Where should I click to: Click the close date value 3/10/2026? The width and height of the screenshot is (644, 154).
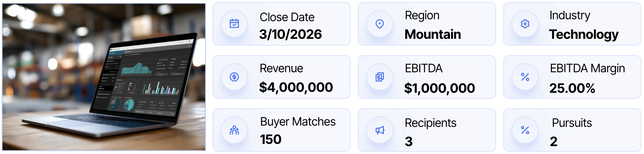290,34
